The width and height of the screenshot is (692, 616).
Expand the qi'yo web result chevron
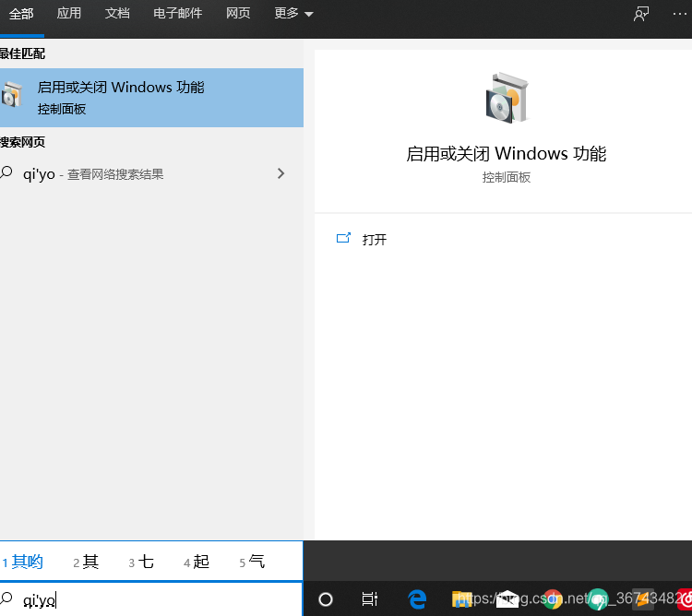tap(281, 173)
